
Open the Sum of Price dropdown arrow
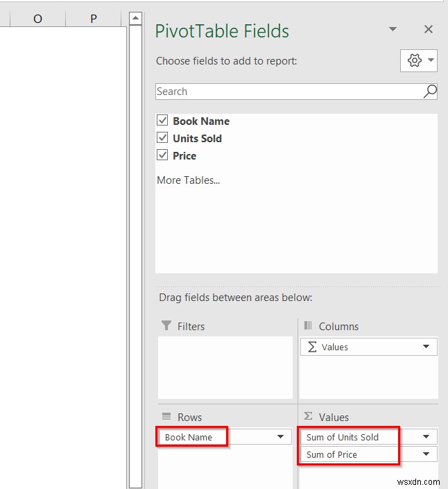coord(426,454)
